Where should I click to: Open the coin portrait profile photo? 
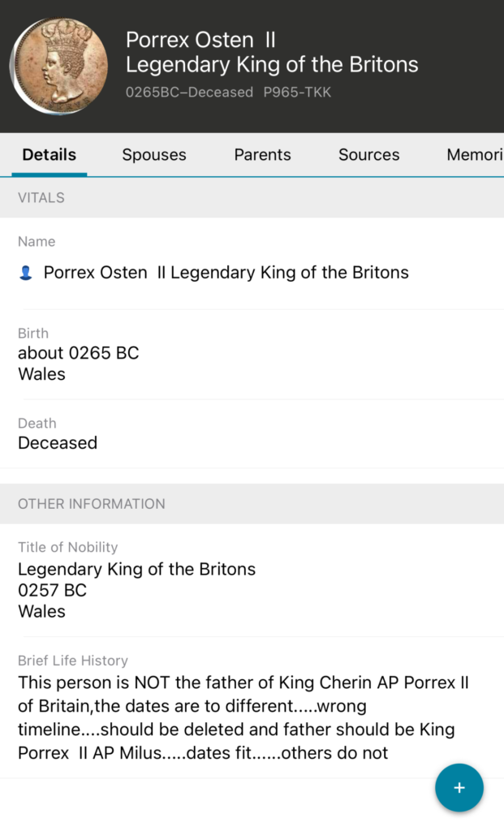pyautogui.click(x=58, y=65)
